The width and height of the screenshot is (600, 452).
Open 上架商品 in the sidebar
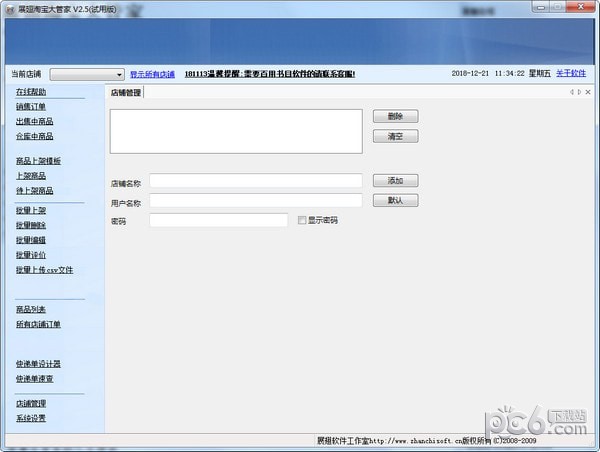[31, 176]
